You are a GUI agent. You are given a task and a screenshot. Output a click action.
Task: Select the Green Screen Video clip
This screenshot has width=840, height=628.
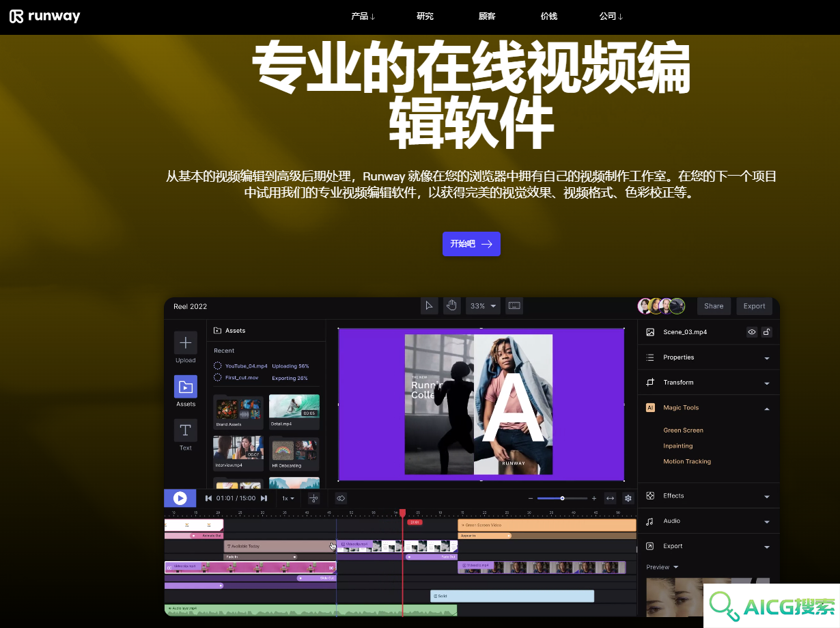coord(546,525)
